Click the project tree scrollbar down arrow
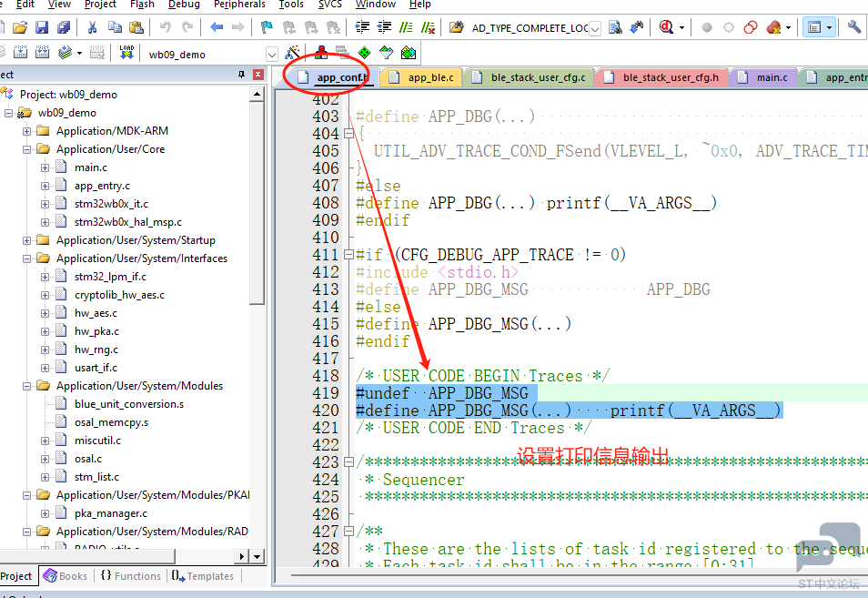This screenshot has width=868, height=598. (257, 556)
